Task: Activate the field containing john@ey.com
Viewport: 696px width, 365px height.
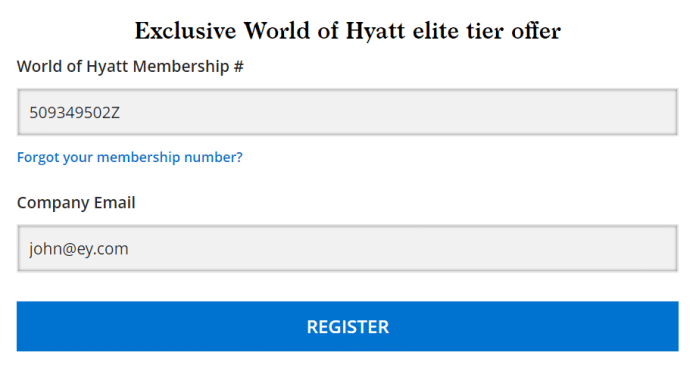Action: [348, 248]
